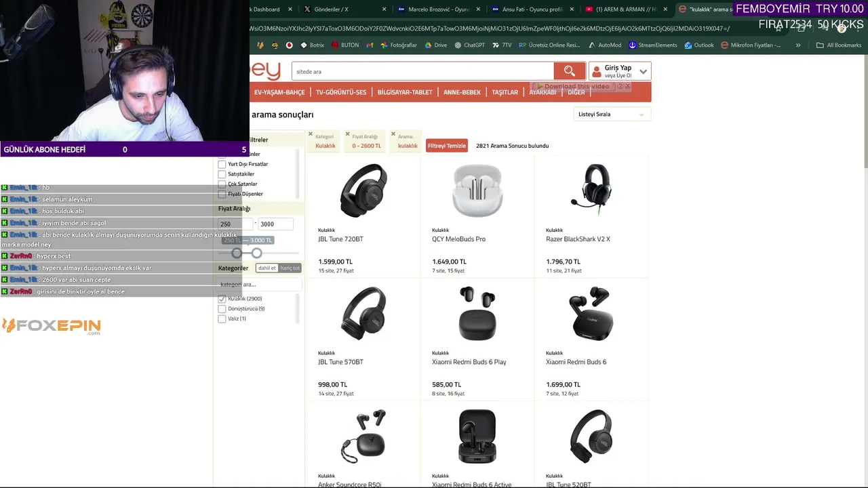Viewport: 868px width, 488px height.
Task: Open the QCY MeloBuds Pro product link
Action: pyautogui.click(x=458, y=239)
